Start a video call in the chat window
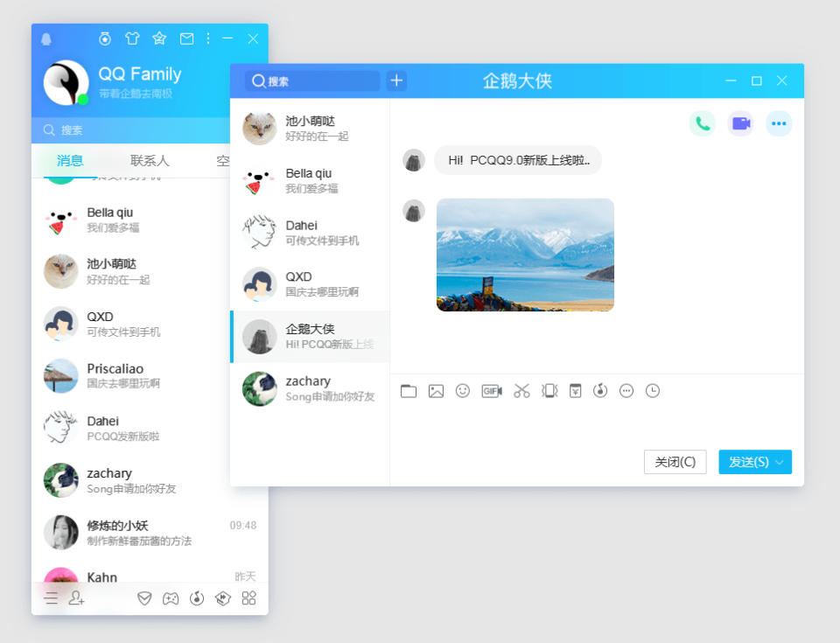 (740, 123)
